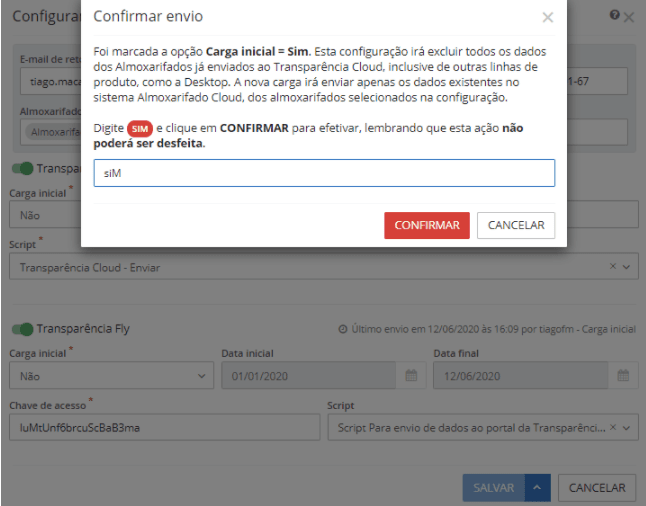646x506 pixels.
Task: Expand the Transparência Cloud - Enviar script dropdown
Action: 627,268
